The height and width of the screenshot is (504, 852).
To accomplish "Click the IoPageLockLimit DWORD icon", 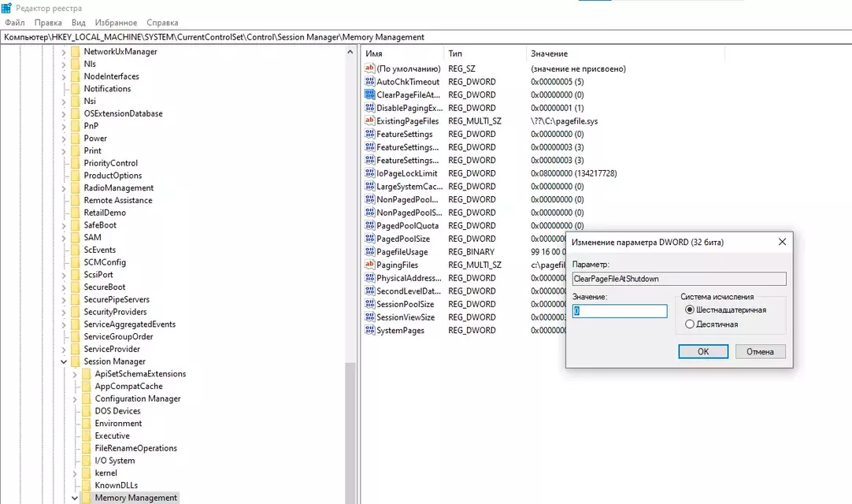I will click(369, 173).
